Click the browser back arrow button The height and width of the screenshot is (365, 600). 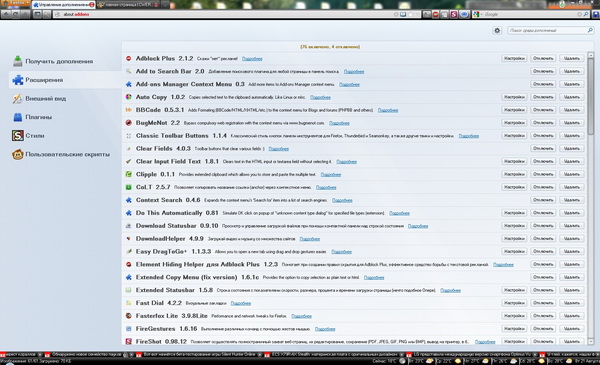tap(6, 15)
